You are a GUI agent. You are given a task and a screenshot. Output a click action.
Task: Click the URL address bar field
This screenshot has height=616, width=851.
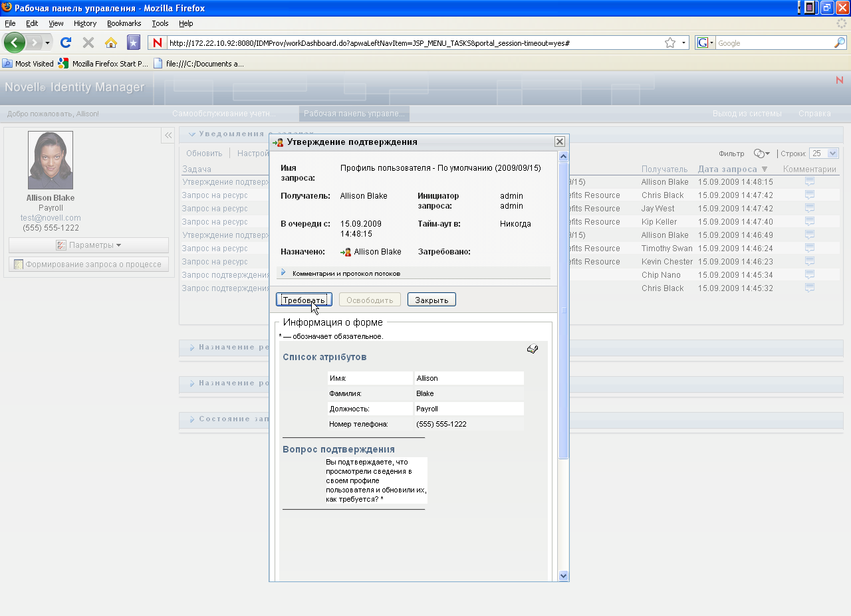point(412,43)
